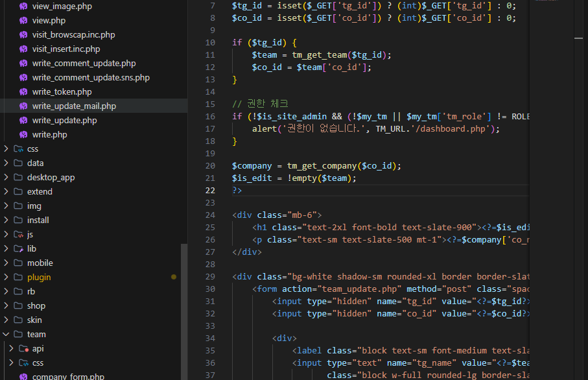Expand the shop folder chevron

pyautogui.click(x=6, y=306)
